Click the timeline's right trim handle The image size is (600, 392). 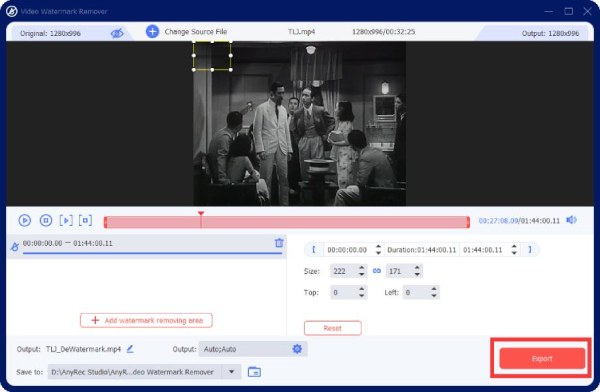(468, 222)
